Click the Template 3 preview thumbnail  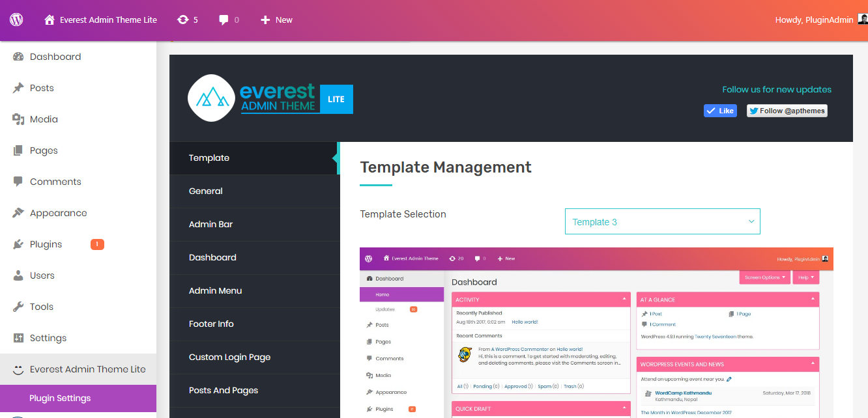(x=596, y=333)
